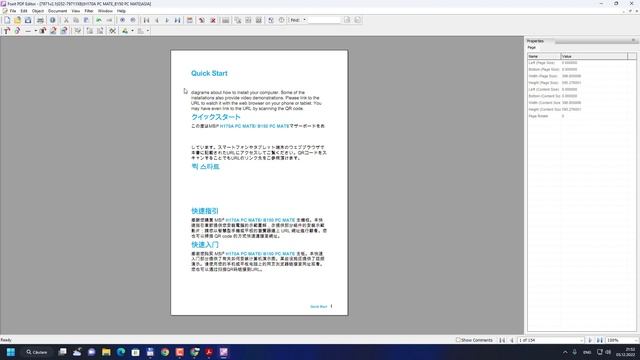Go to previous page via top toolbar
Viewport: 640px width, 360px height.
pos(157,20)
